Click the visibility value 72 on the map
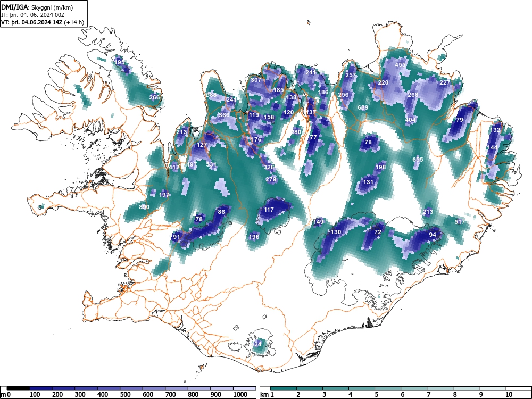This screenshot has height=399, width=532. click(x=378, y=232)
